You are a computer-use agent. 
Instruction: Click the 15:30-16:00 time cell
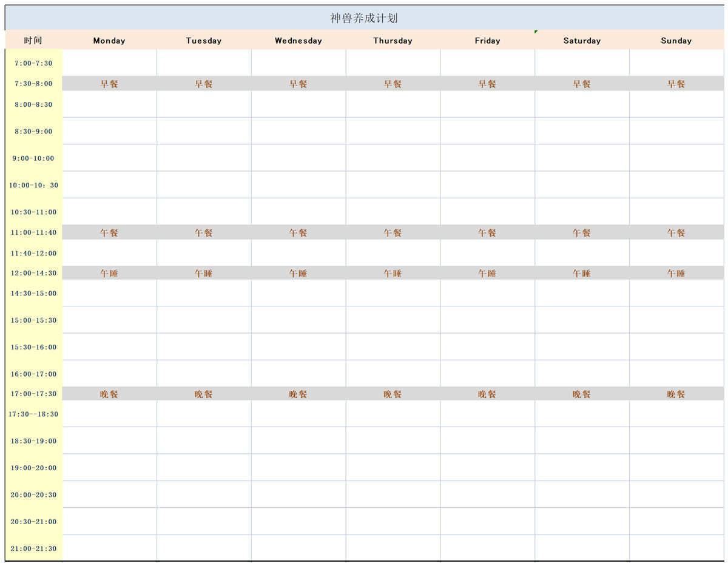click(33, 347)
